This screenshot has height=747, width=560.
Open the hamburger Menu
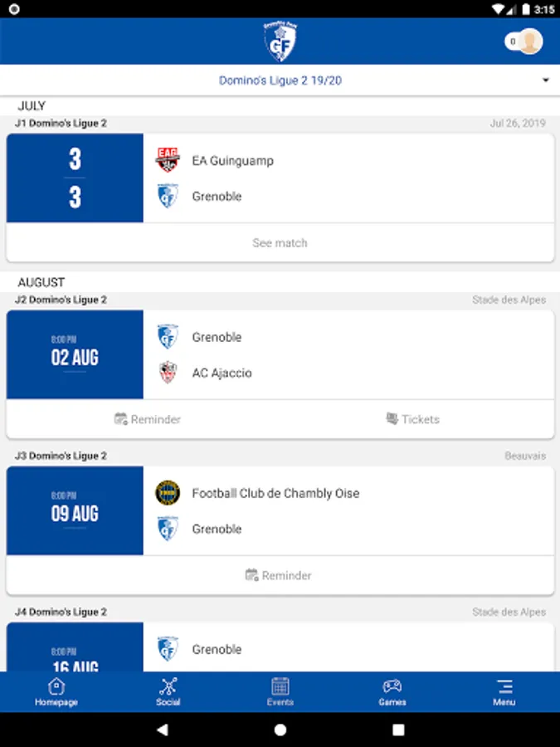pyautogui.click(x=504, y=692)
